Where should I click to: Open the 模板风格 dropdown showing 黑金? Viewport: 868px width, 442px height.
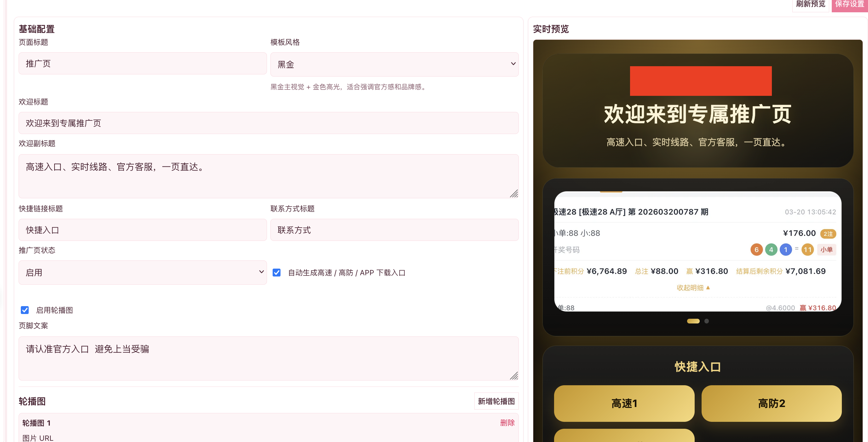(394, 64)
